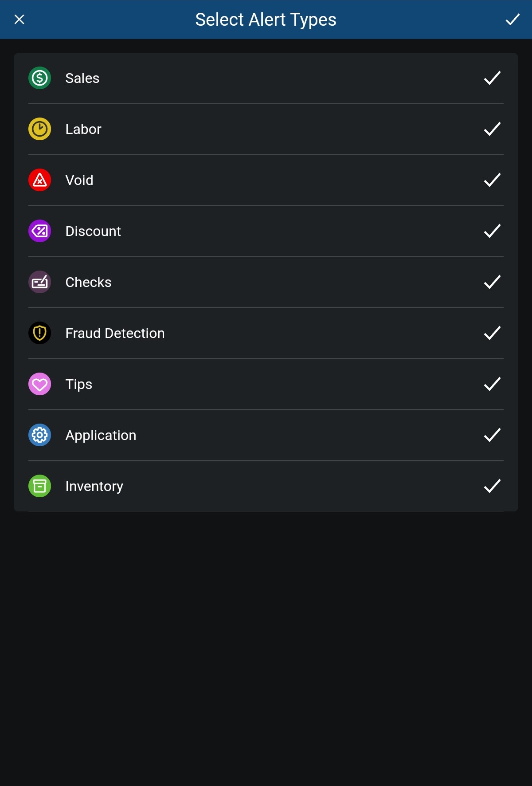Click the Fraud Detection shield icon
The height and width of the screenshot is (786, 532).
39,333
